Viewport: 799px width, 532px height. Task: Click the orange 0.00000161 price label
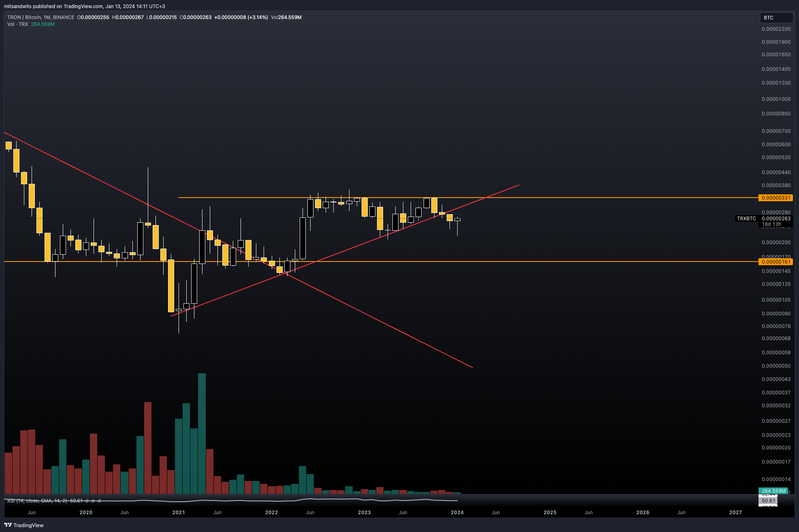click(776, 262)
